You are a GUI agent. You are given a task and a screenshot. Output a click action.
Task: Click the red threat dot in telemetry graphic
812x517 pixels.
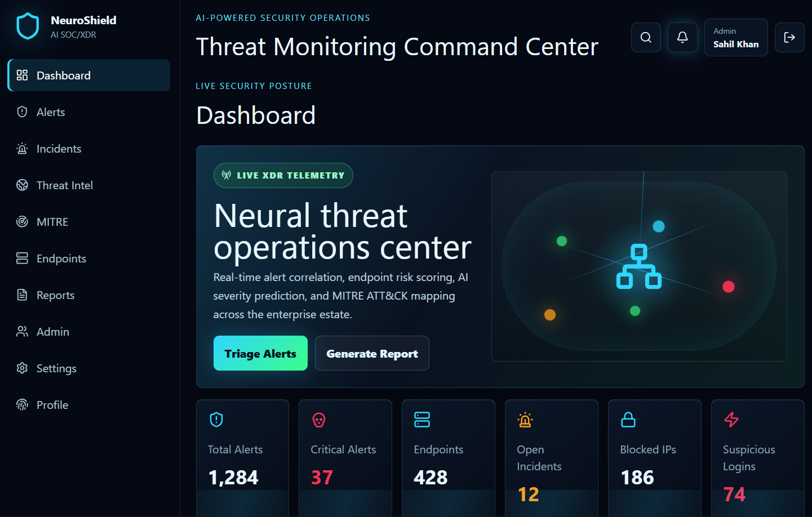[729, 287]
